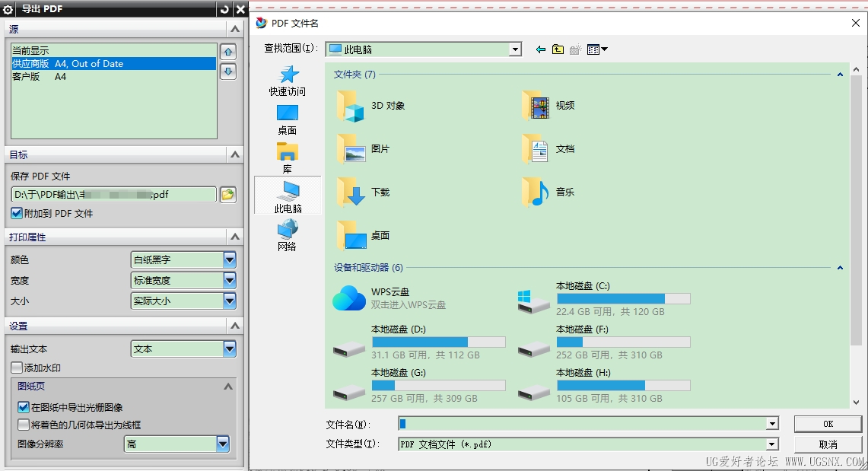Viewport: 868px width, 471px height.
Task: Select This PC (此电脑) in the places sidebar
Action: click(x=288, y=197)
